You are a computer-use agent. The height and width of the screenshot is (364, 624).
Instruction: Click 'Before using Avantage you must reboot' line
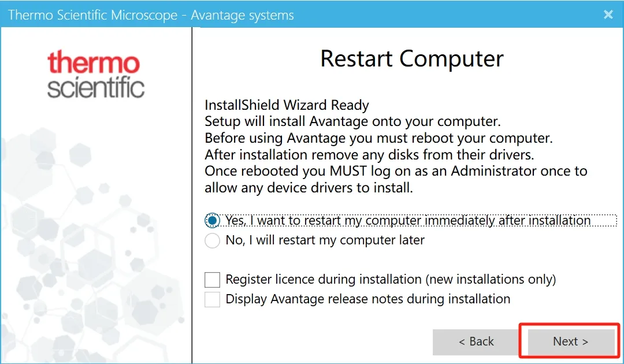point(378,139)
